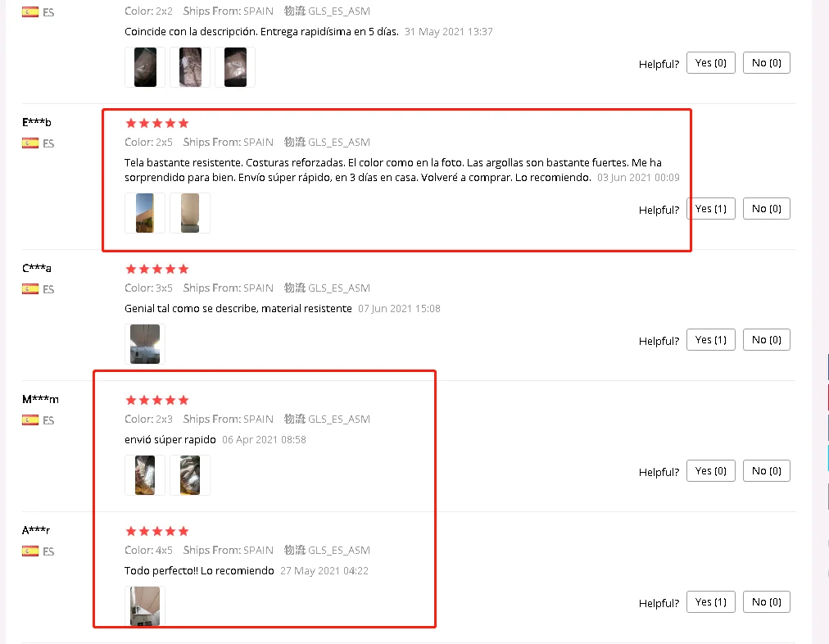The height and width of the screenshot is (644, 829).
Task: Vote No (0) on E***b's review
Action: point(767,208)
